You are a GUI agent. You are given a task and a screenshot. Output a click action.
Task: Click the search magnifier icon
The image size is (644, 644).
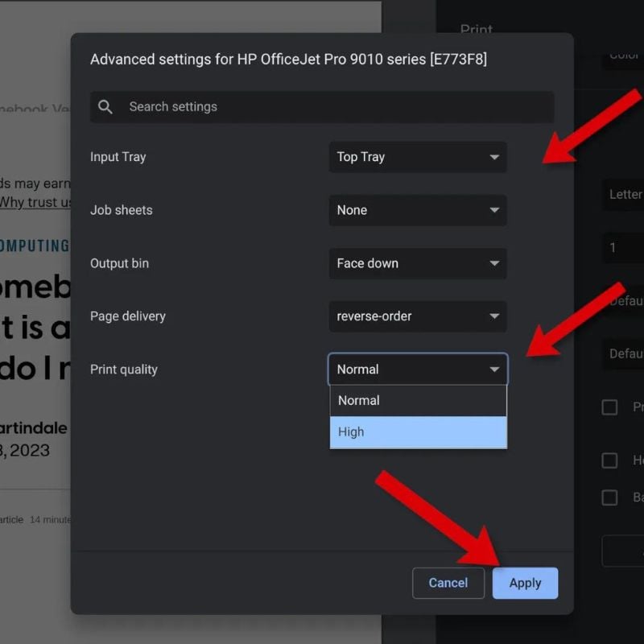[105, 107]
